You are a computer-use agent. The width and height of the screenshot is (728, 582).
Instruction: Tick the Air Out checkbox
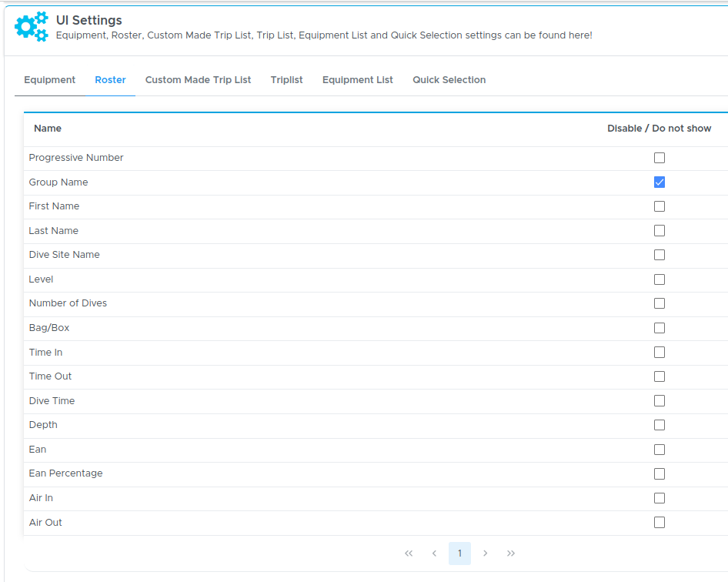tap(660, 523)
